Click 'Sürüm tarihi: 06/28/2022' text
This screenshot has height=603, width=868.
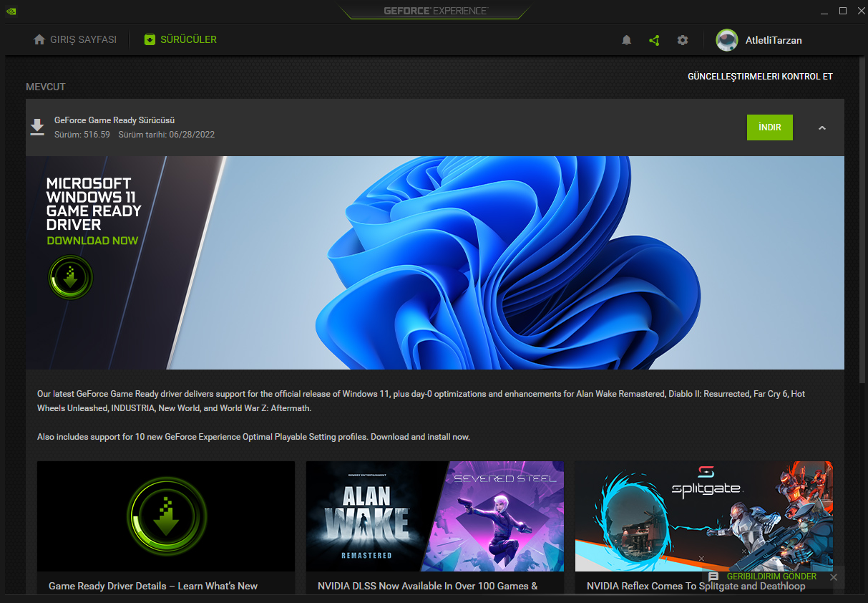pyautogui.click(x=167, y=135)
